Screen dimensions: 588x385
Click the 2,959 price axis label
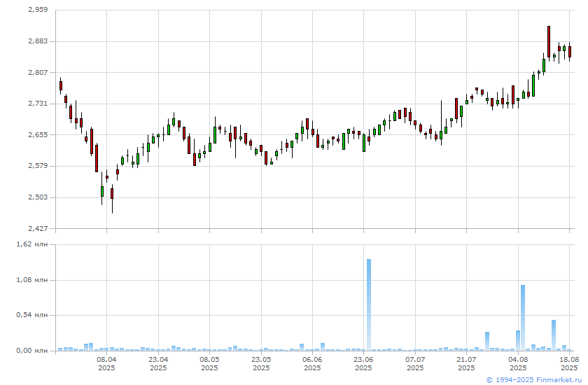(38, 9)
